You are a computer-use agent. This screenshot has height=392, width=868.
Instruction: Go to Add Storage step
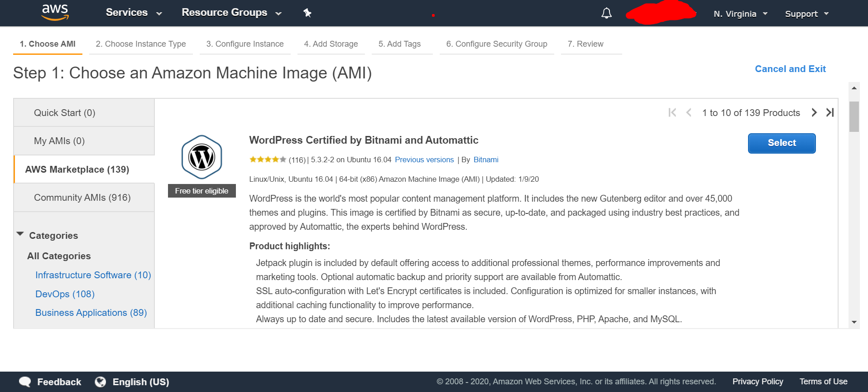pos(331,44)
